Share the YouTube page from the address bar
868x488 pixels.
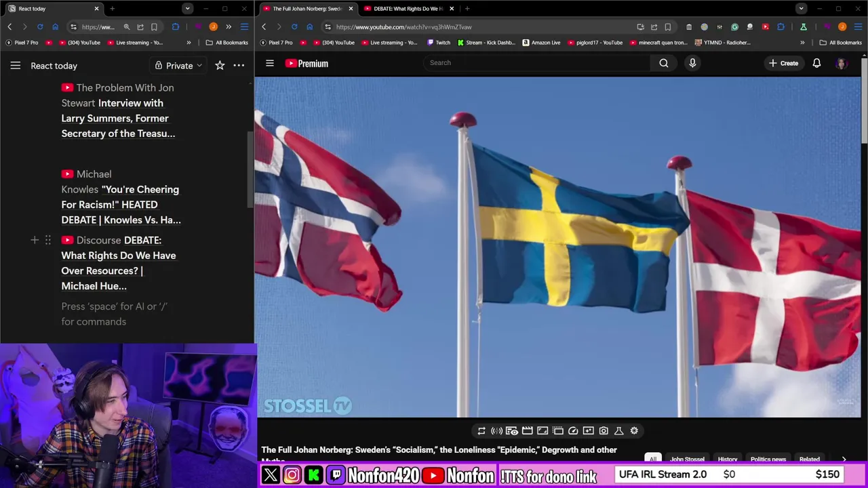(654, 27)
